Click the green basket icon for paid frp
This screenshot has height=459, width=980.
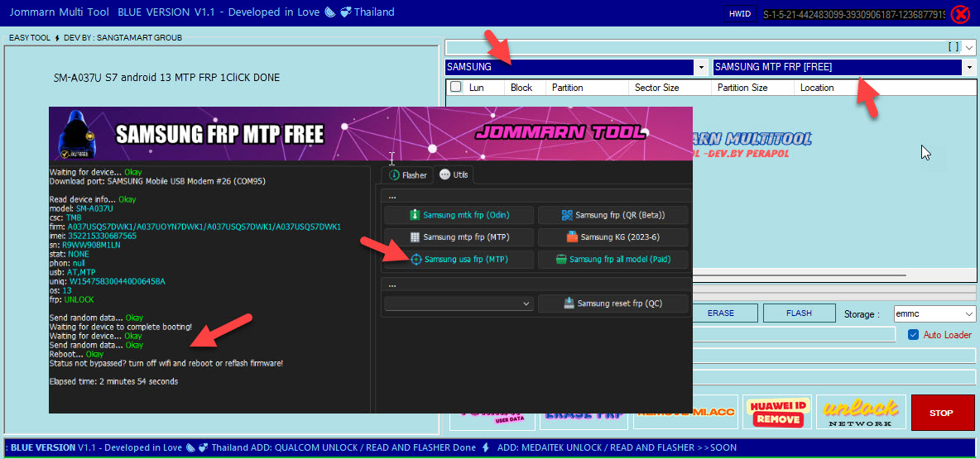(x=560, y=259)
